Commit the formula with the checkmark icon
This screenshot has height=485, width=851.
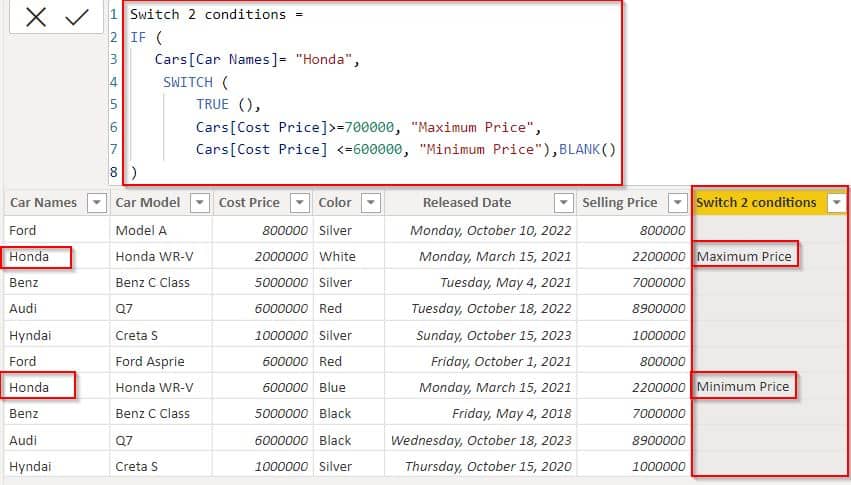pyautogui.click(x=77, y=17)
